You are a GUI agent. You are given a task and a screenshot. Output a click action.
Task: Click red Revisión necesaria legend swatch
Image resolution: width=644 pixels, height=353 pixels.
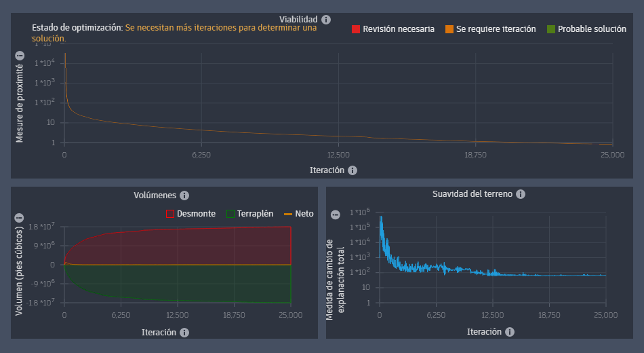click(356, 29)
